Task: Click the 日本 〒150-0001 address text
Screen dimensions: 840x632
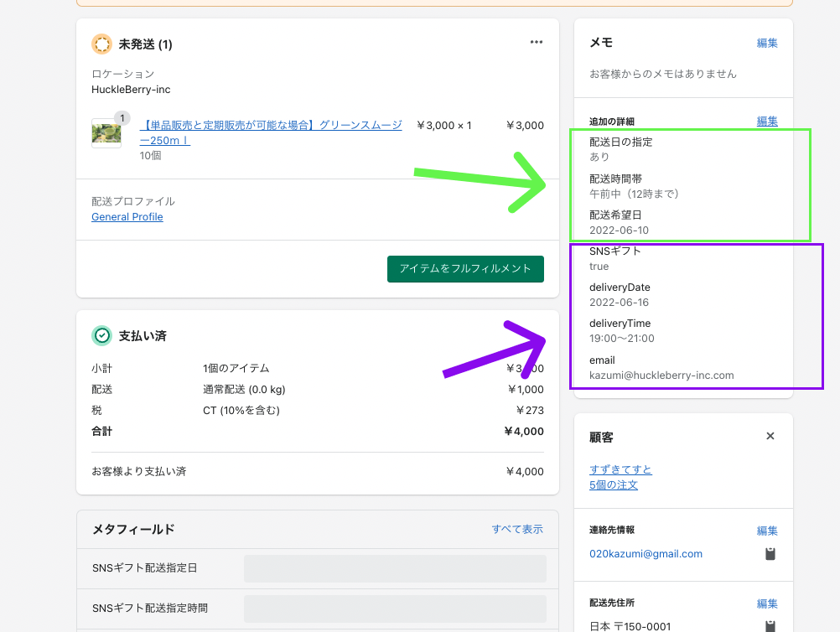Action: (630, 626)
